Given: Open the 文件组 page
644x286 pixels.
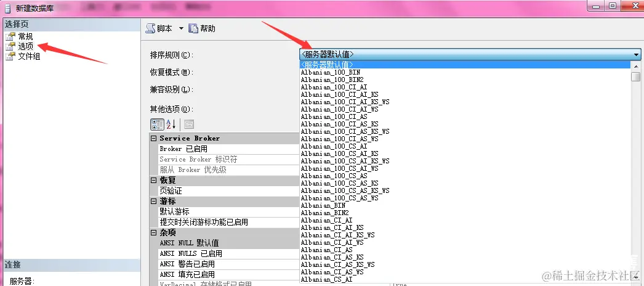Looking at the screenshot, I should click(x=29, y=56).
